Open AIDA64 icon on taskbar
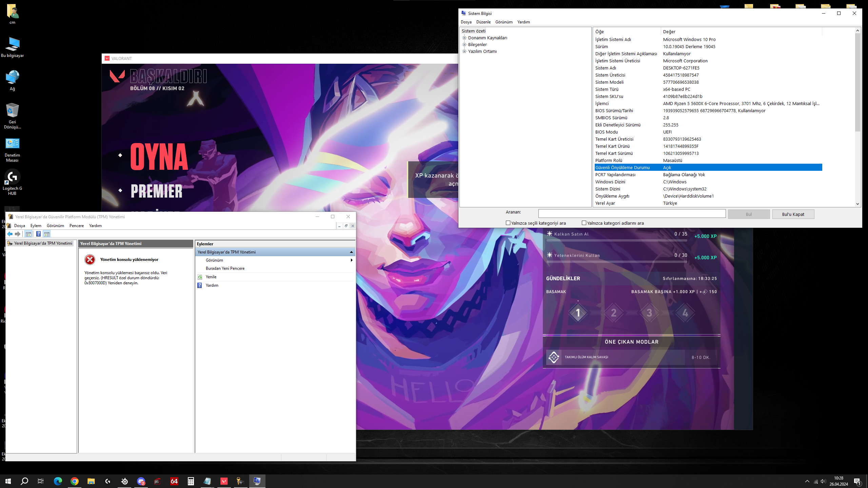The width and height of the screenshot is (868, 488). pyautogui.click(x=174, y=481)
